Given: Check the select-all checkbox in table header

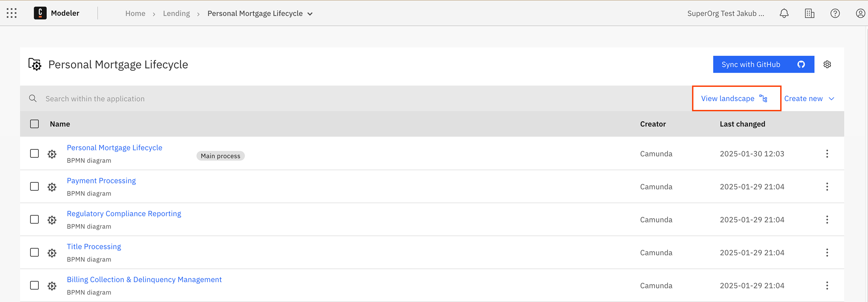Looking at the screenshot, I should [x=34, y=124].
